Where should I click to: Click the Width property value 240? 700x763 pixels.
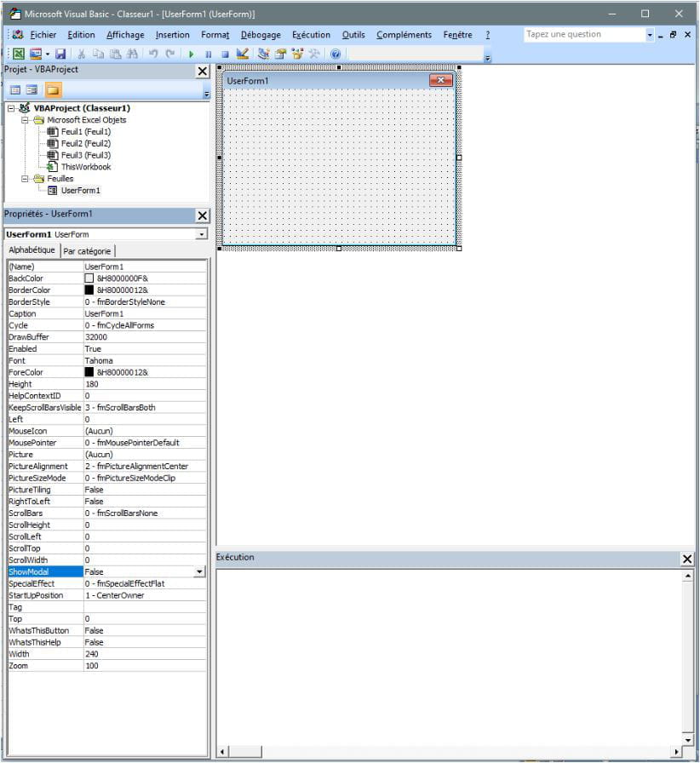click(x=145, y=654)
